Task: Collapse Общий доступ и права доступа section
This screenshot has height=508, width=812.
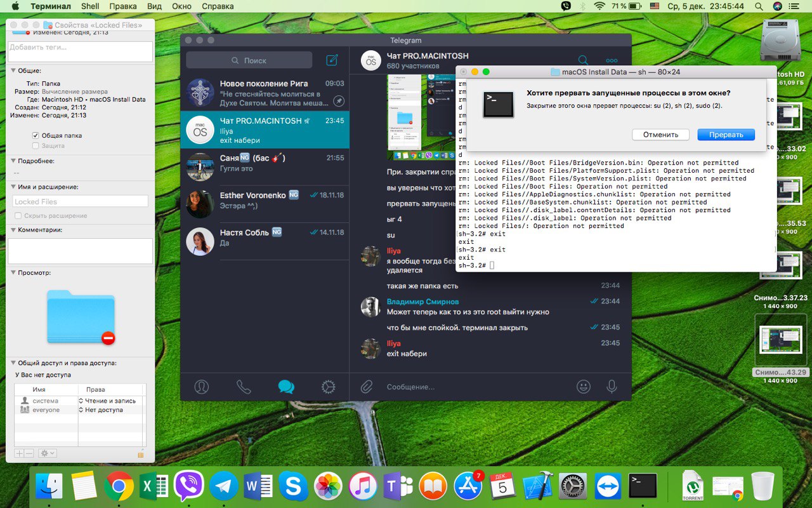Action: click(13, 363)
